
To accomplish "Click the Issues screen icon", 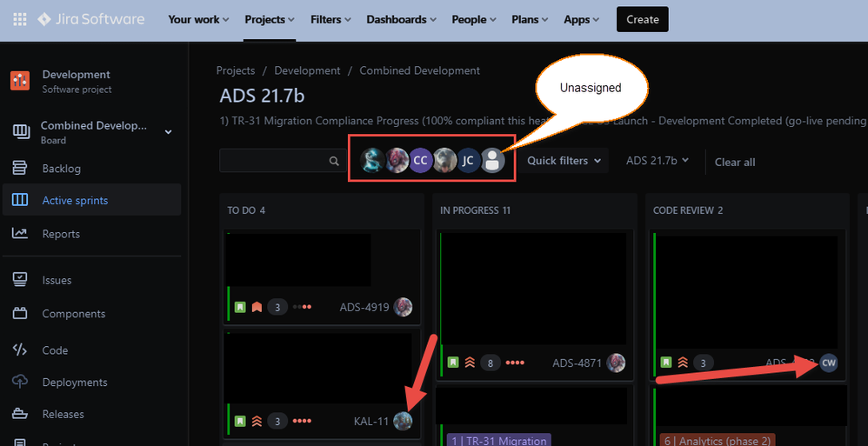I will (x=19, y=279).
